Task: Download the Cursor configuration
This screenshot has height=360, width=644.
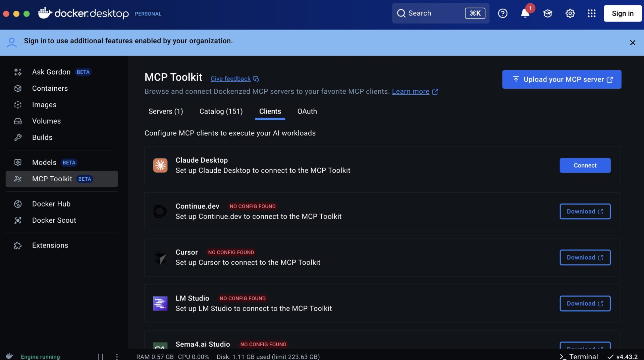Action: tap(585, 257)
